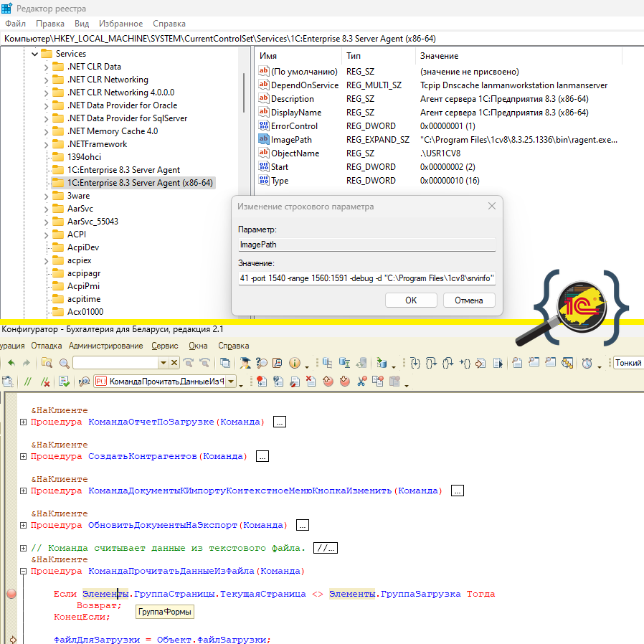
Task: Select Start registry value
Action: [x=279, y=167]
